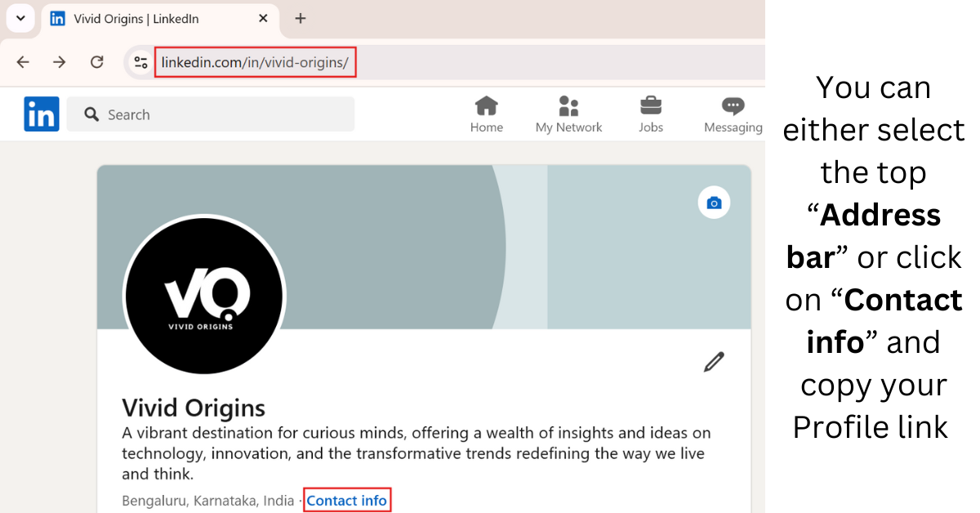
Task: Open My Network
Action: coord(568,114)
